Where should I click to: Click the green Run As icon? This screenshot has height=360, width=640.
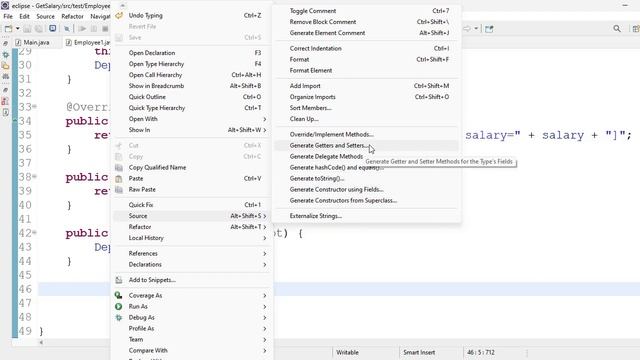[x=118, y=307]
